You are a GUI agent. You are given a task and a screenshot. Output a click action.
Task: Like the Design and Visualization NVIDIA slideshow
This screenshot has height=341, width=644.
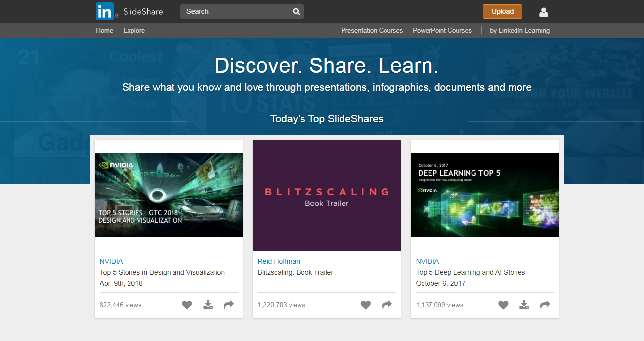[x=187, y=305]
